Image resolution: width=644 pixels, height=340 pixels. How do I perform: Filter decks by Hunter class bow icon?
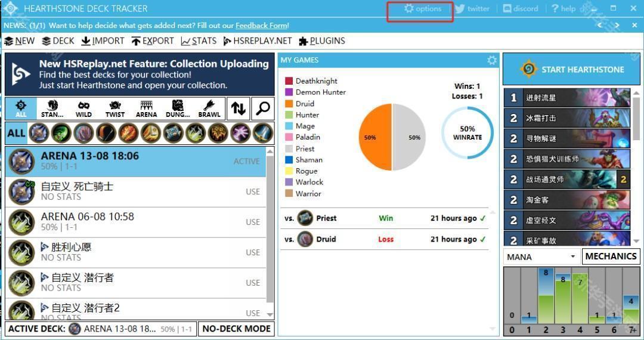pos(106,133)
